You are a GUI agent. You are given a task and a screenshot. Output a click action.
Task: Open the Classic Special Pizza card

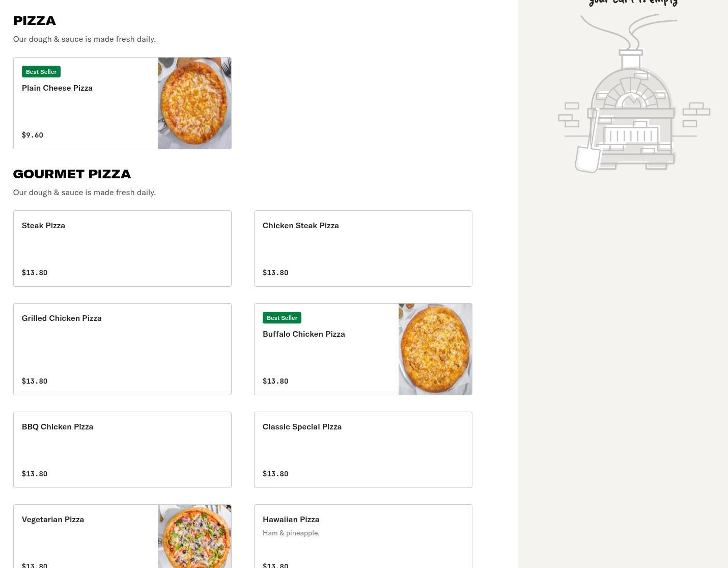(363, 450)
